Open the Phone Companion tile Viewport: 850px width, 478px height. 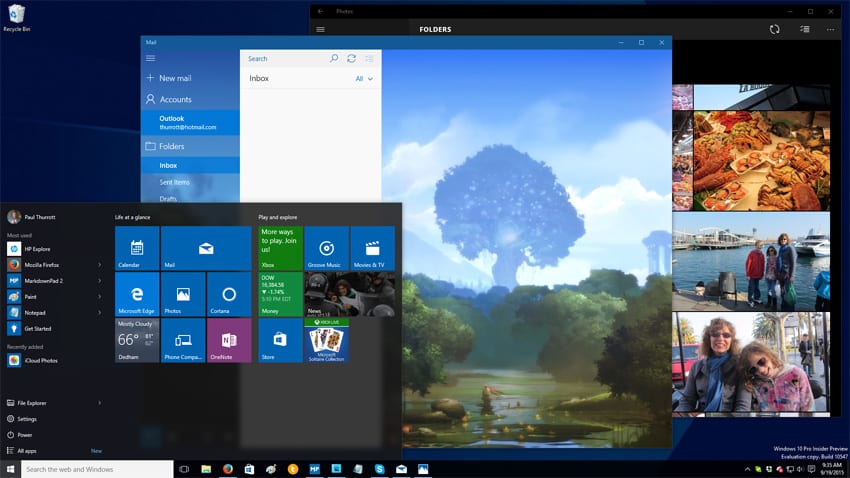coord(183,340)
